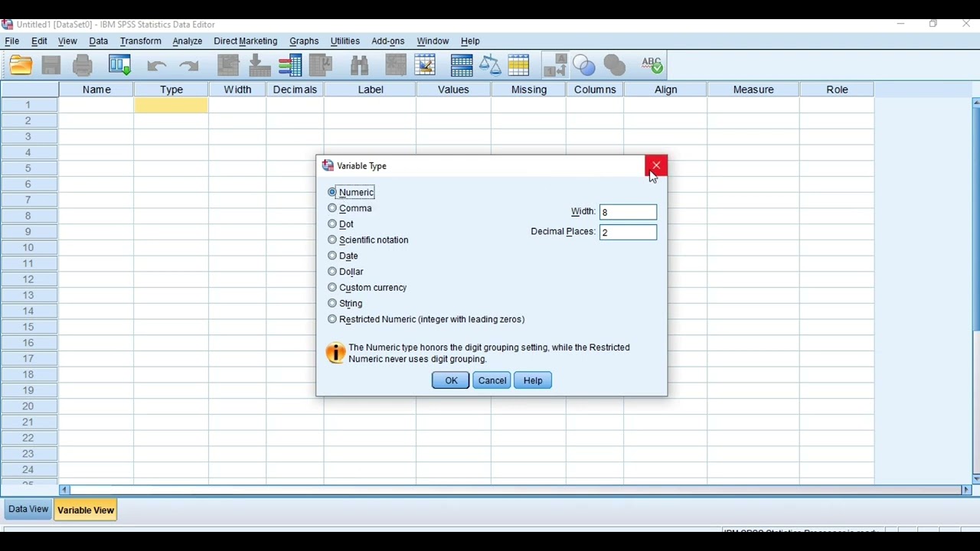Click the Use variable sets icon
Screen dimensions: 980x551
[x=584, y=66]
